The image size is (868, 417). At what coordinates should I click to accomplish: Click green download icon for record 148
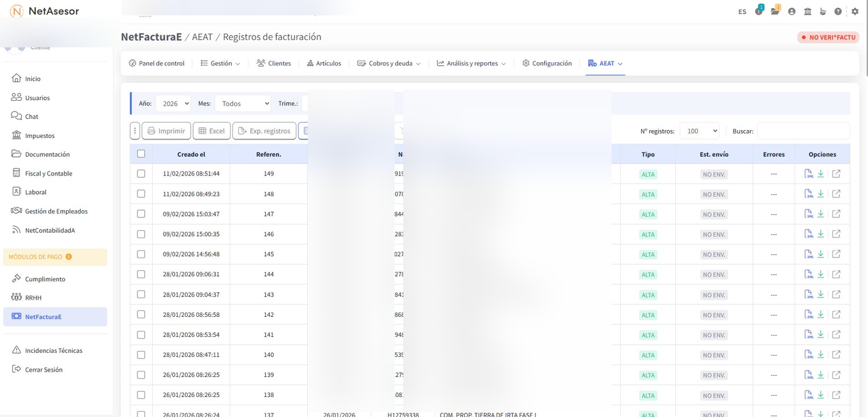pos(821,194)
